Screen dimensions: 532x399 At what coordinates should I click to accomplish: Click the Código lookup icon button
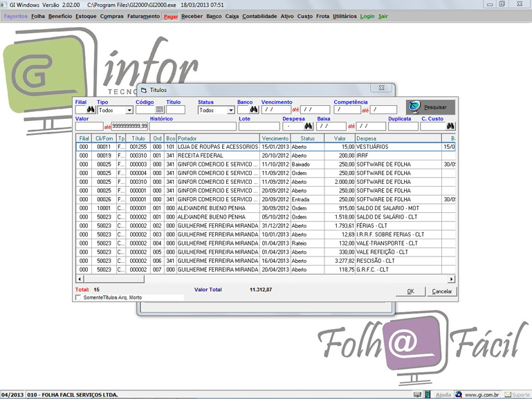pos(160,109)
